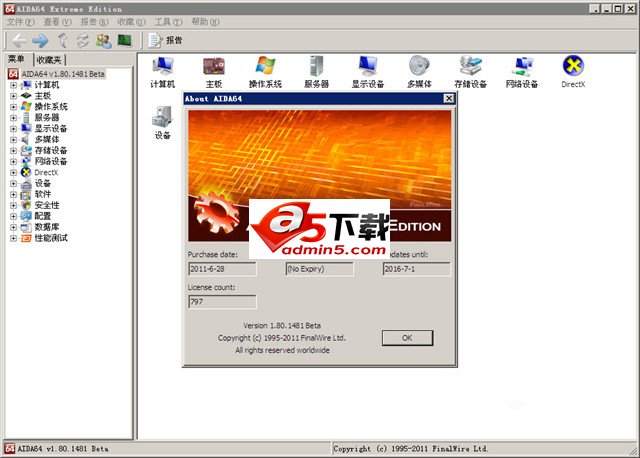Click the License count field 797
The width and height of the screenshot is (640, 458).
pyautogui.click(x=222, y=302)
